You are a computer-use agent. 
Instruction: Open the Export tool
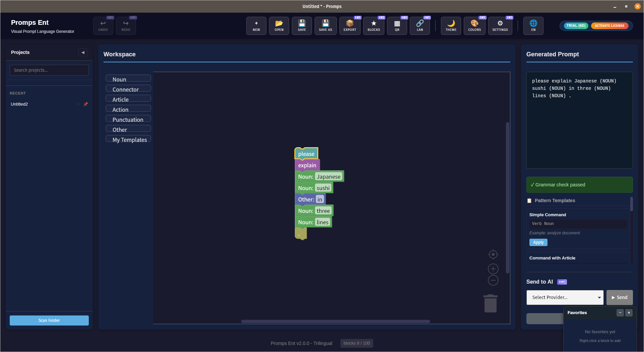coord(349,25)
